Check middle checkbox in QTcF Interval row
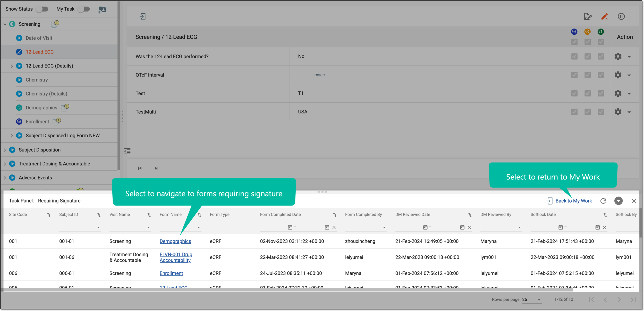The height and width of the screenshot is (311, 644). point(587,75)
